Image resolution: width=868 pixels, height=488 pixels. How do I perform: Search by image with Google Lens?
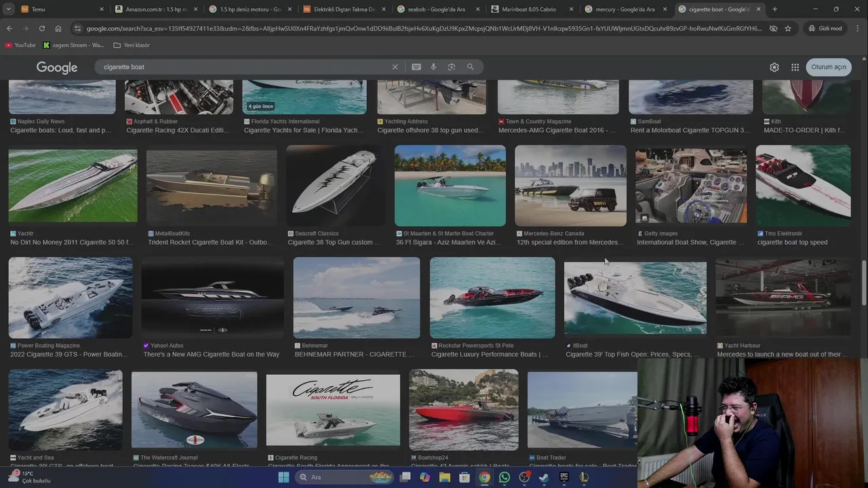(x=452, y=67)
